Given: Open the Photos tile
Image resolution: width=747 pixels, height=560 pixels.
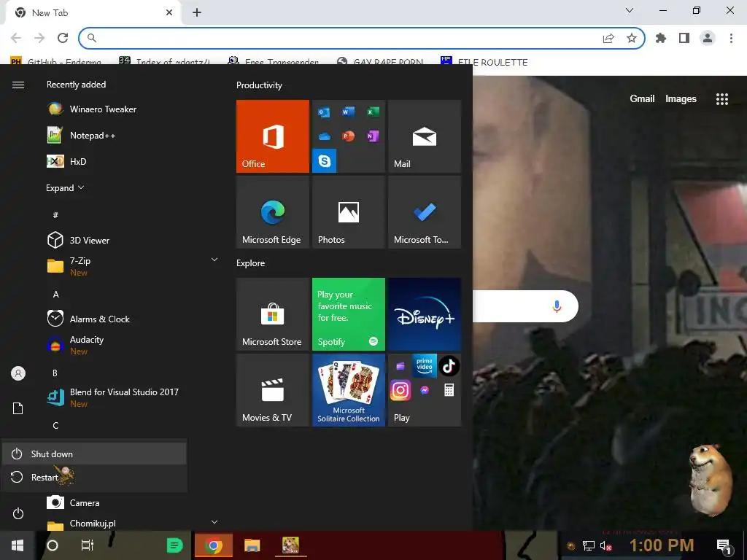Looking at the screenshot, I should [348, 212].
